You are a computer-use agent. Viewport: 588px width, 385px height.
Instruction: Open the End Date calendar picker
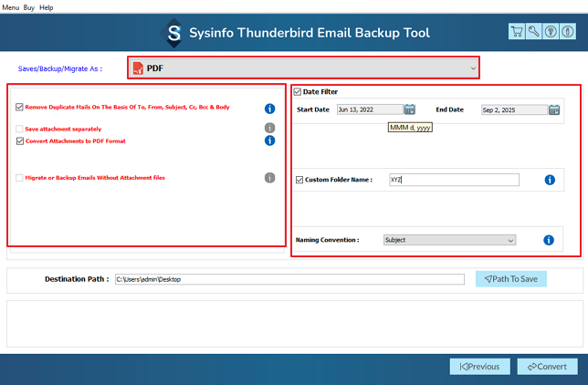coord(554,109)
